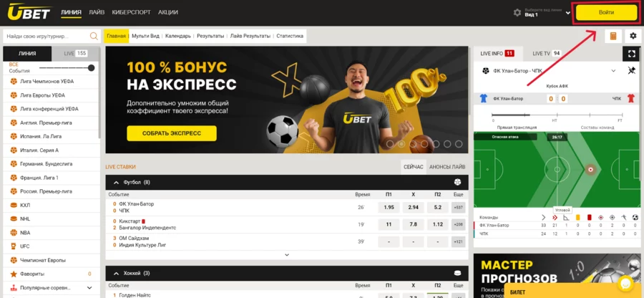Expand live info panel to fullscreen
The width and height of the screenshot is (644, 298).
click(x=631, y=54)
